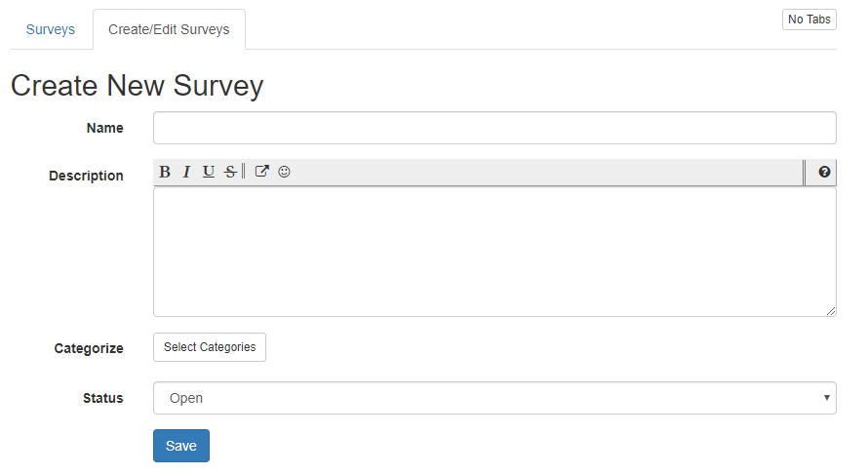The height and width of the screenshot is (475, 868).
Task: Switch to the Surveys tab
Action: 51,29
